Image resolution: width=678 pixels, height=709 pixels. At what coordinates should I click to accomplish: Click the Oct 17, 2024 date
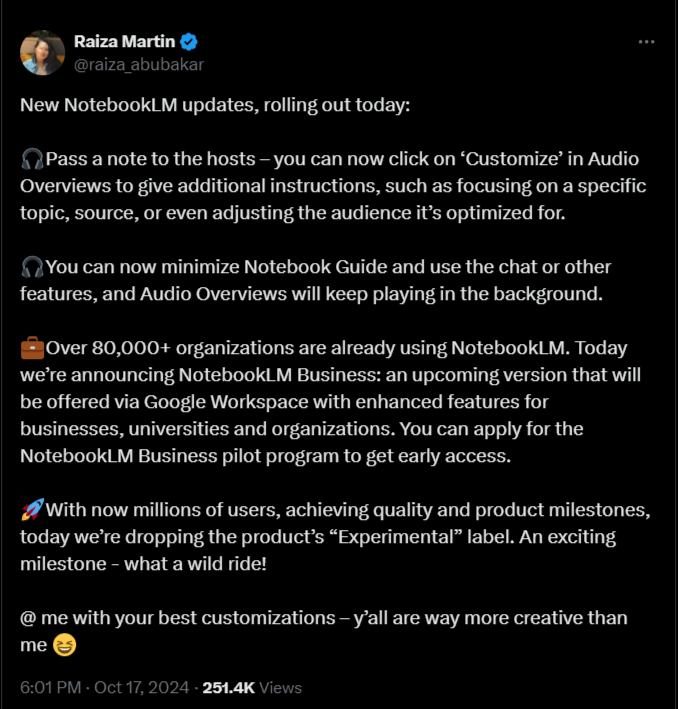[142, 688]
